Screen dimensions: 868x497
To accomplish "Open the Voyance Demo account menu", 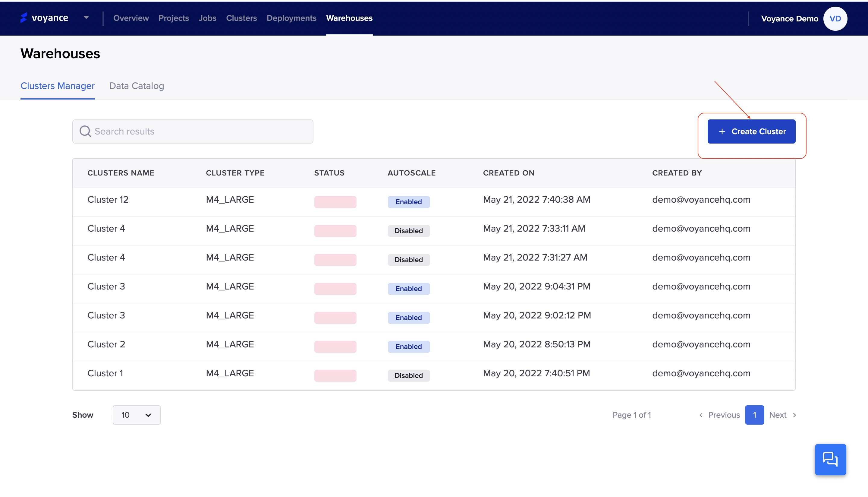I will pyautogui.click(x=789, y=19).
